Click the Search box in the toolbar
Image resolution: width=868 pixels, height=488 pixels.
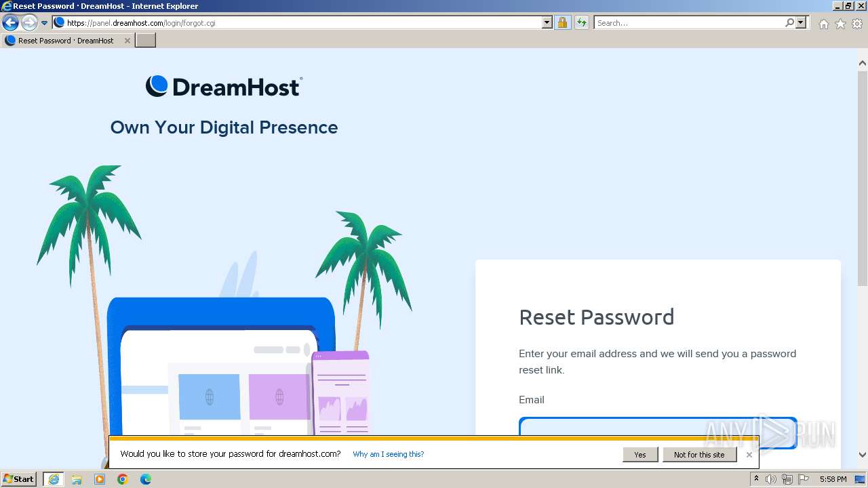689,22
